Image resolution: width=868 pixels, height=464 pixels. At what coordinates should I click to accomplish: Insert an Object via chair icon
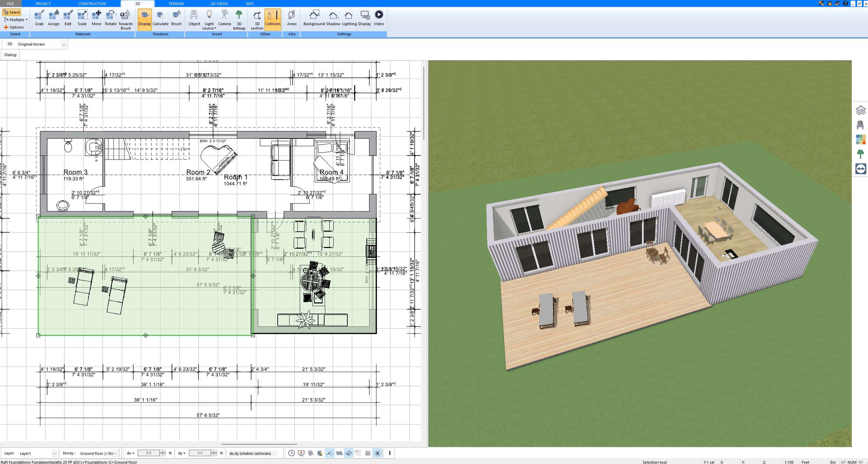pos(194,18)
